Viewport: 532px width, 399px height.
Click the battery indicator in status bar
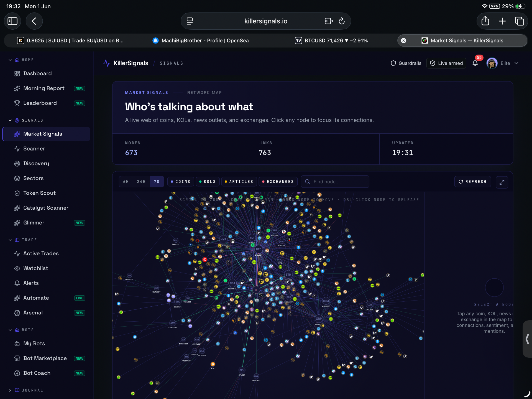point(520,6)
